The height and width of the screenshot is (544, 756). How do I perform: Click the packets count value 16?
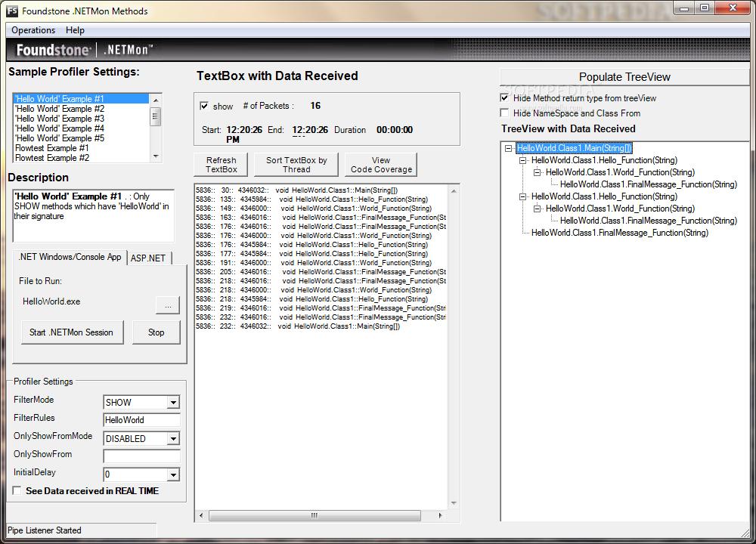tap(315, 106)
